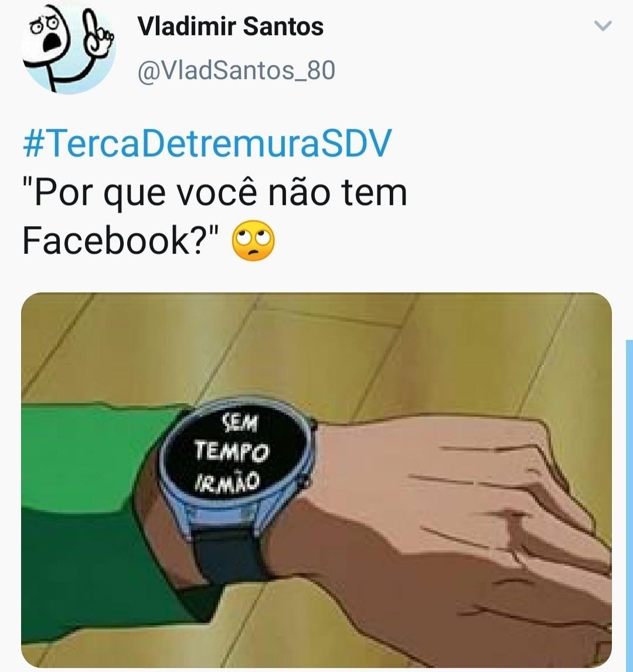Click the word SEM on the watch
This screenshot has width=633, height=672.
pos(240,422)
